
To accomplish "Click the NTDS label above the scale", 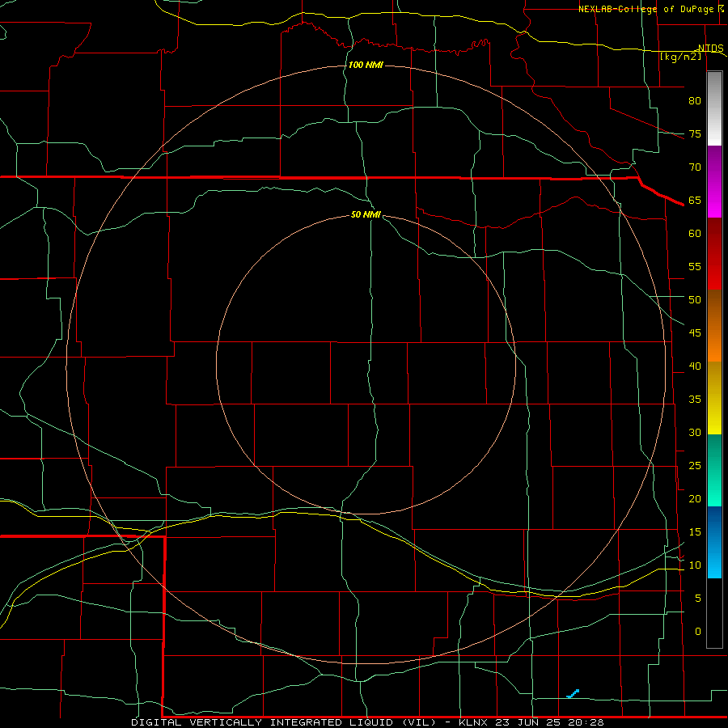I will 710,49.
